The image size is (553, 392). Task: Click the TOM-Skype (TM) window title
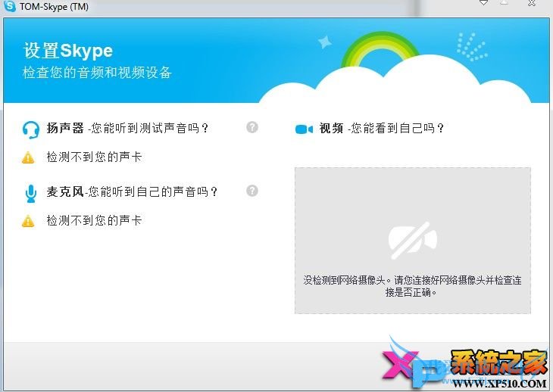(54, 6)
